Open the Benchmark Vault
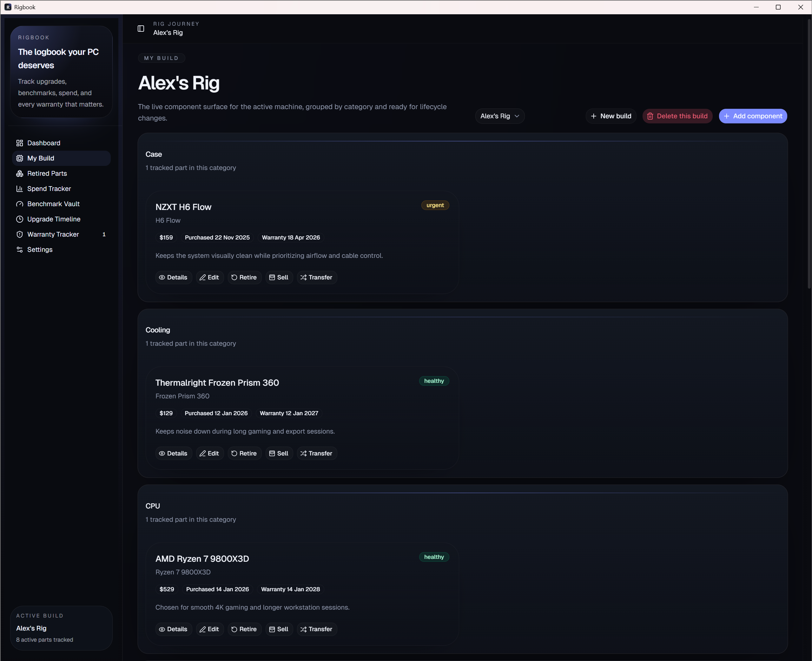812x661 pixels. coord(53,204)
